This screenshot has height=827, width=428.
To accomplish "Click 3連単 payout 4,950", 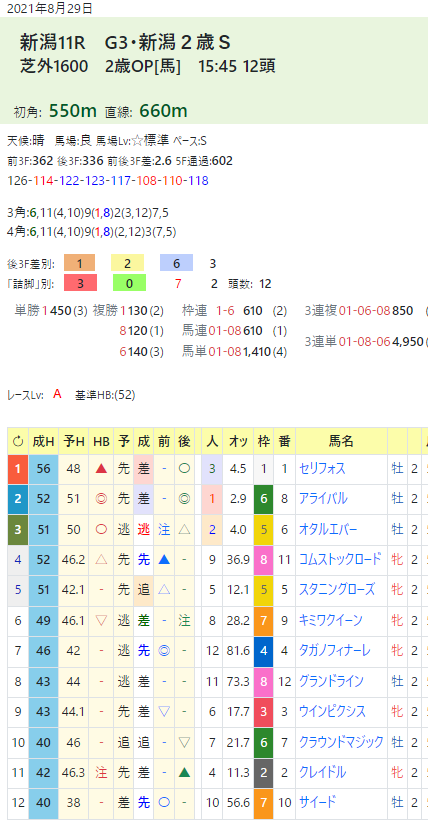I will point(406,342).
